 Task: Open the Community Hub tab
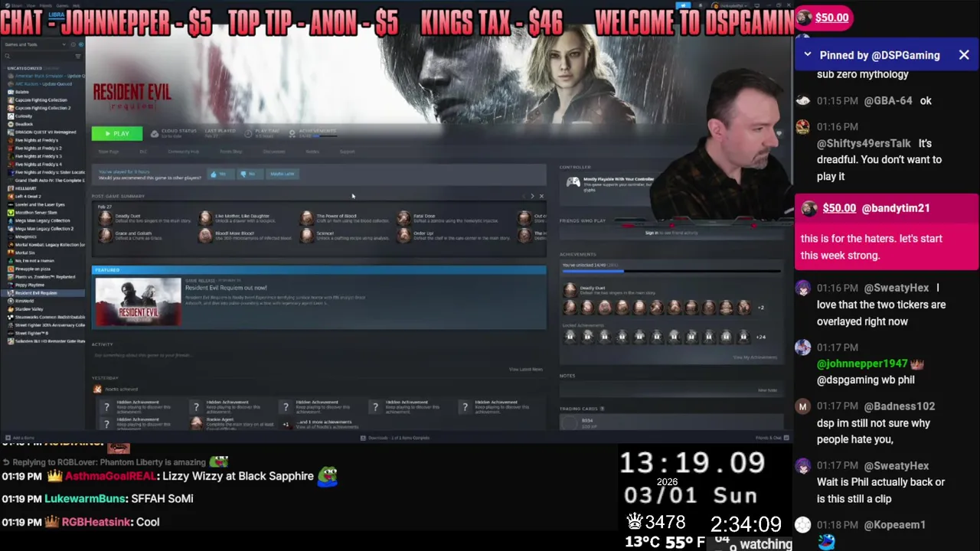(x=183, y=152)
